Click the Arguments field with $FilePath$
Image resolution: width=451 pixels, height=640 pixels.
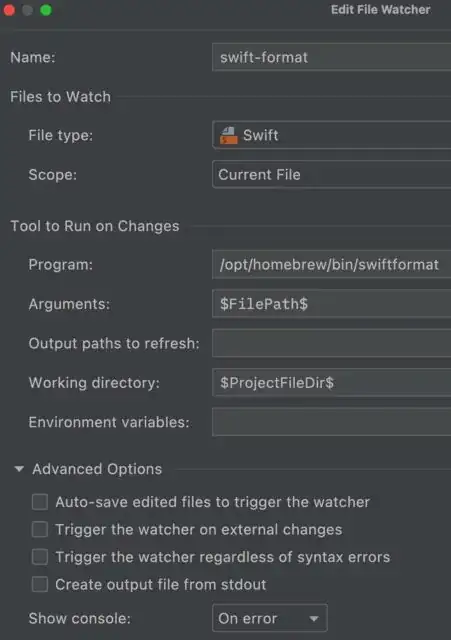pos(331,304)
